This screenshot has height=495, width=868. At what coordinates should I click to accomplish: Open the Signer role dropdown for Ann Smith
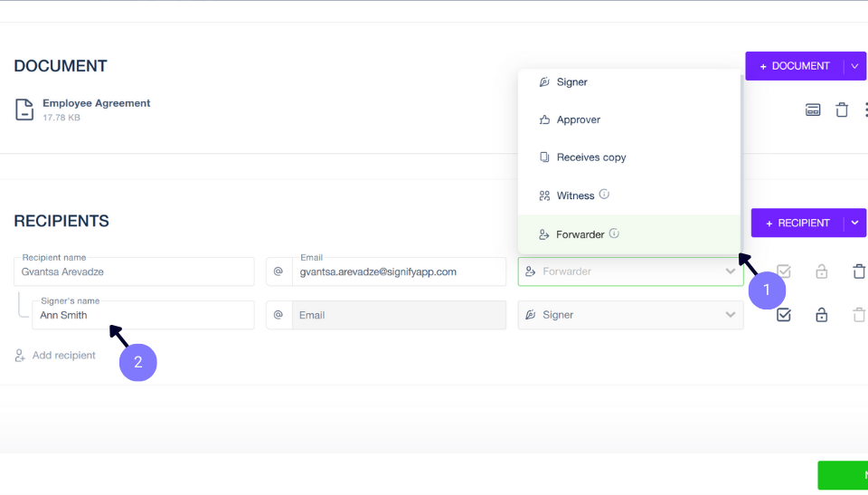tap(630, 315)
